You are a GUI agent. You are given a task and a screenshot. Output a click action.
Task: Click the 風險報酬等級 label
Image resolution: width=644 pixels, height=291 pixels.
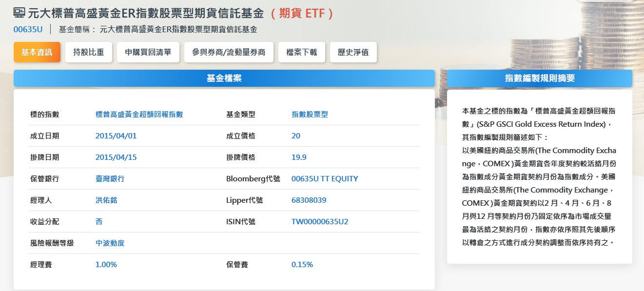(52, 243)
